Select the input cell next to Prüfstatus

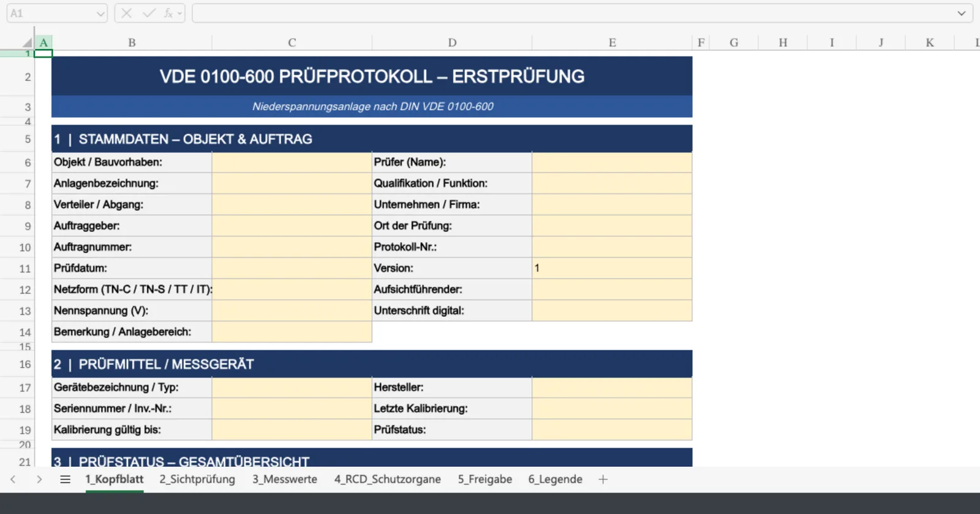click(612, 430)
